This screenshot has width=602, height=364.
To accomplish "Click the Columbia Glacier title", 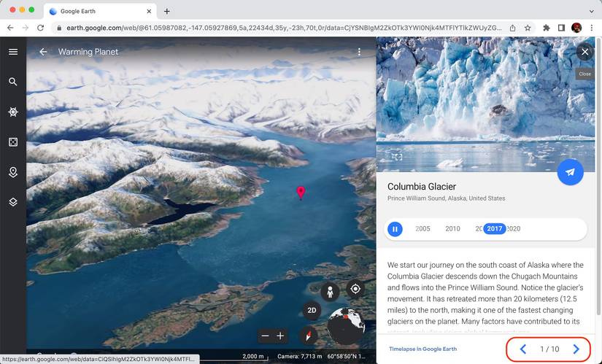I will (x=422, y=187).
